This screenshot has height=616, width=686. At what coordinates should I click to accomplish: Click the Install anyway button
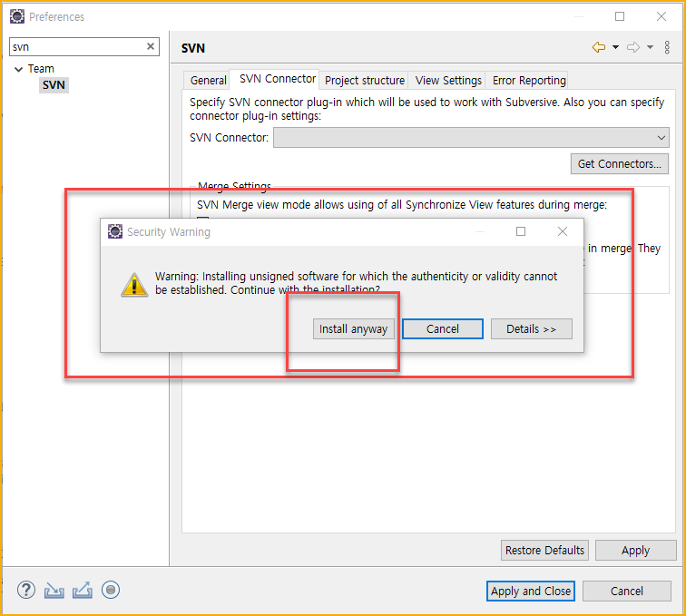[354, 329]
